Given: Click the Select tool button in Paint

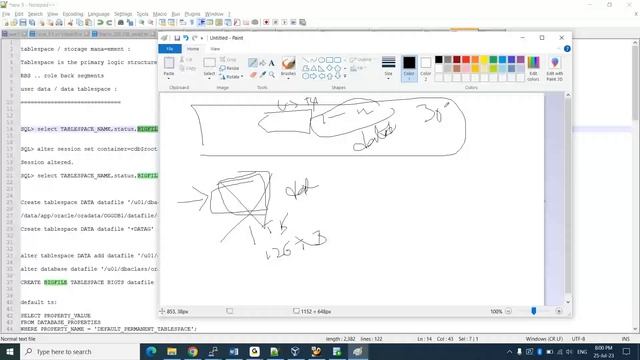Looking at the screenshot, I should point(209,67).
